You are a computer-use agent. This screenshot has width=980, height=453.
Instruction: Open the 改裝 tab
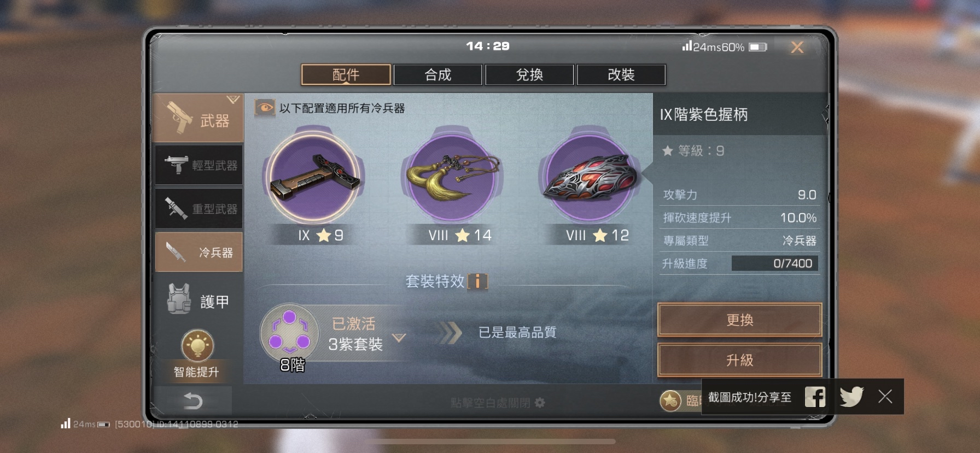tap(621, 75)
